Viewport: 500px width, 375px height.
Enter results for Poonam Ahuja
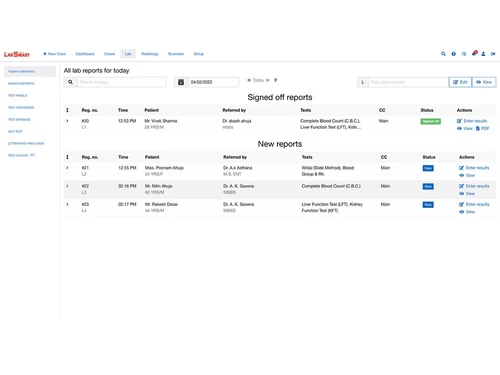pos(474,168)
